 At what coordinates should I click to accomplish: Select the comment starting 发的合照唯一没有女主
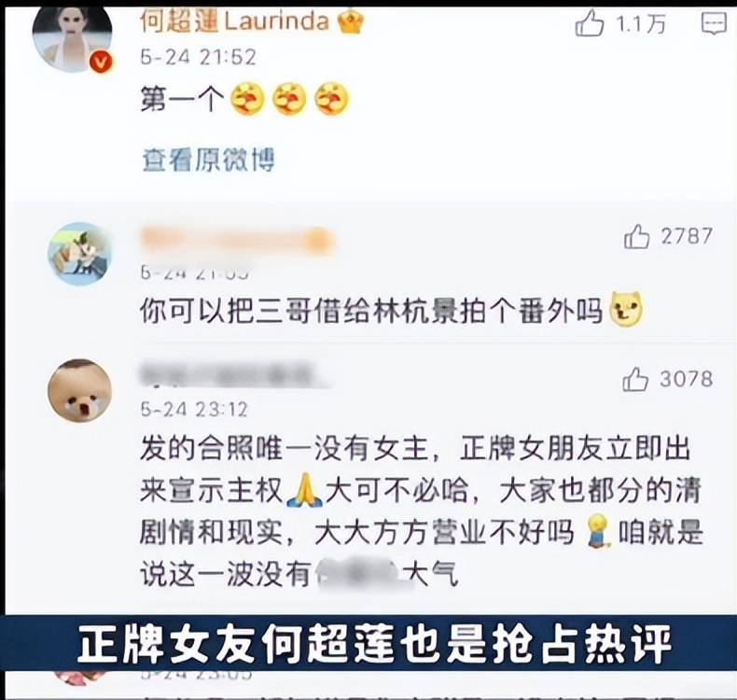pyautogui.click(x=421, y=511)
